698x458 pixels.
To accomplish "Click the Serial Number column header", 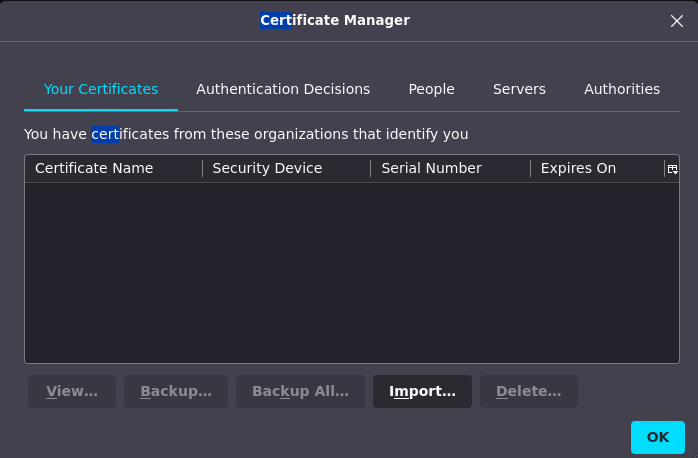I will click(431, 168).
